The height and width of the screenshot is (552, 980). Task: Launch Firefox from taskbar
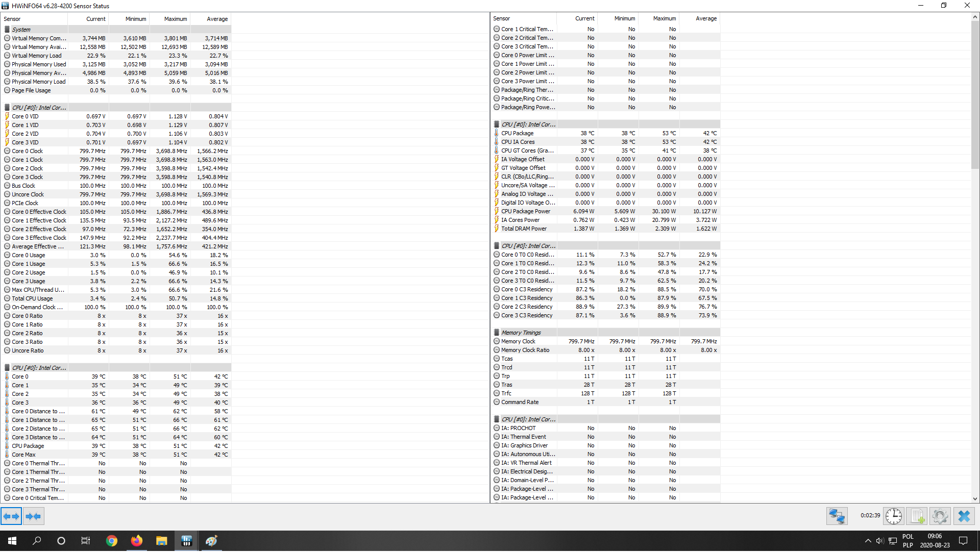[x=136, y=541]
